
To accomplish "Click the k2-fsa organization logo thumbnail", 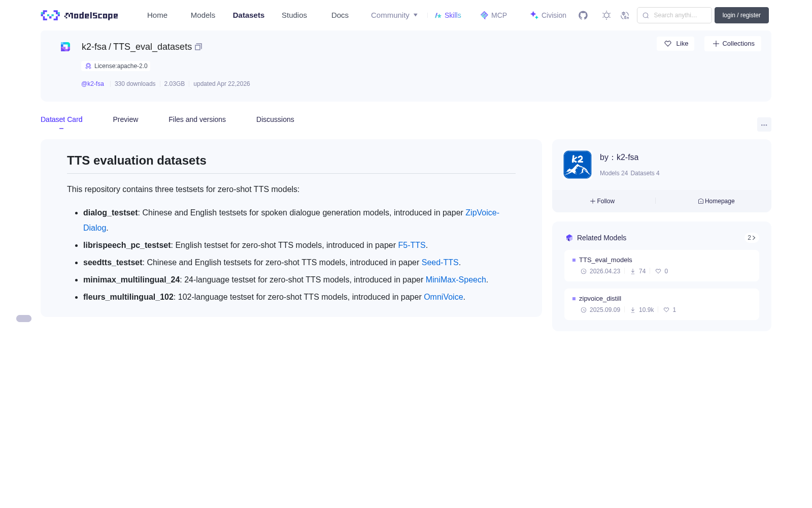I will point(578,165).
